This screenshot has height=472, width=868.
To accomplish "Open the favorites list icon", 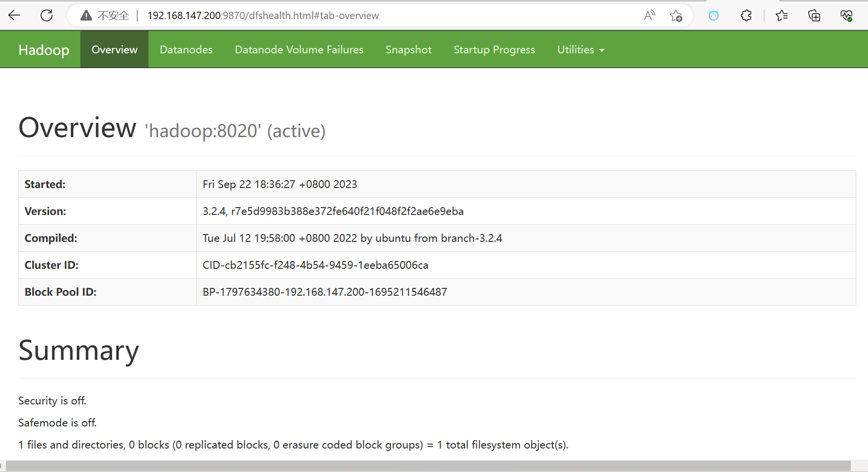I will pyautogui.click(x=782, y=16).
